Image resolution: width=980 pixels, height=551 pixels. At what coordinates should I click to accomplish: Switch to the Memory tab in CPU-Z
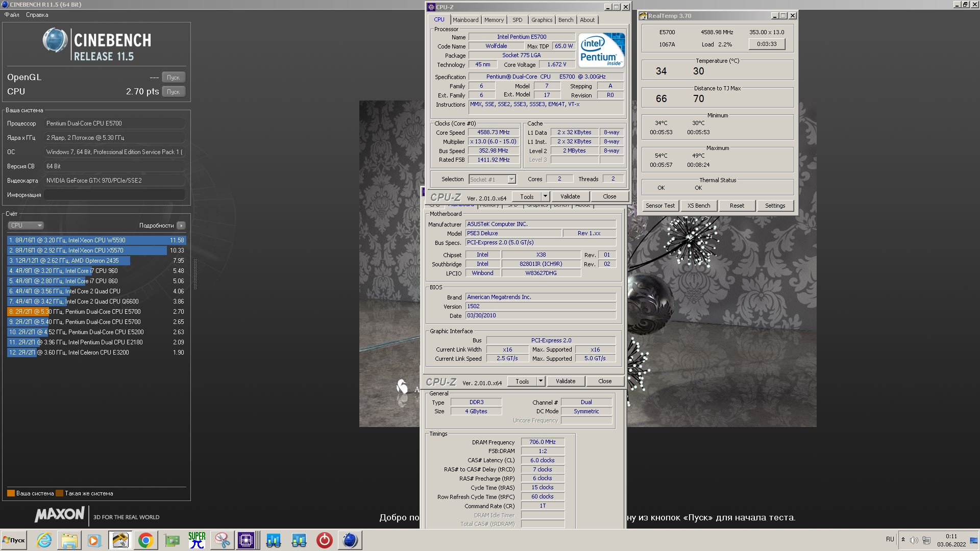coord(494,20)
